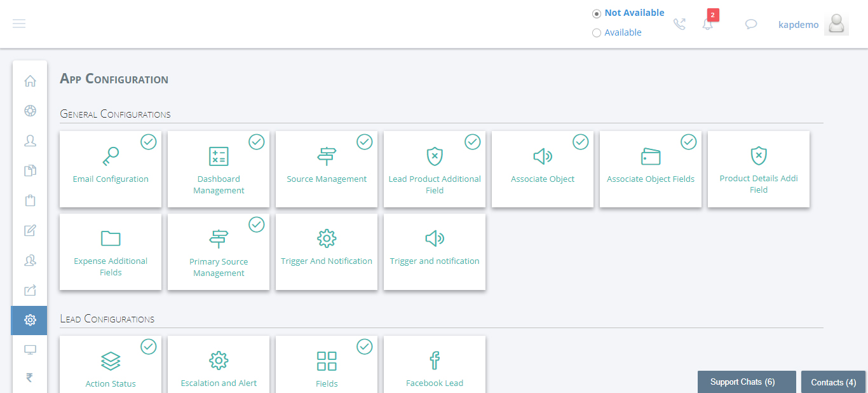Expand Support Chats (6) panel
This screenshot has width=868, height=393.
click(747, 382)
